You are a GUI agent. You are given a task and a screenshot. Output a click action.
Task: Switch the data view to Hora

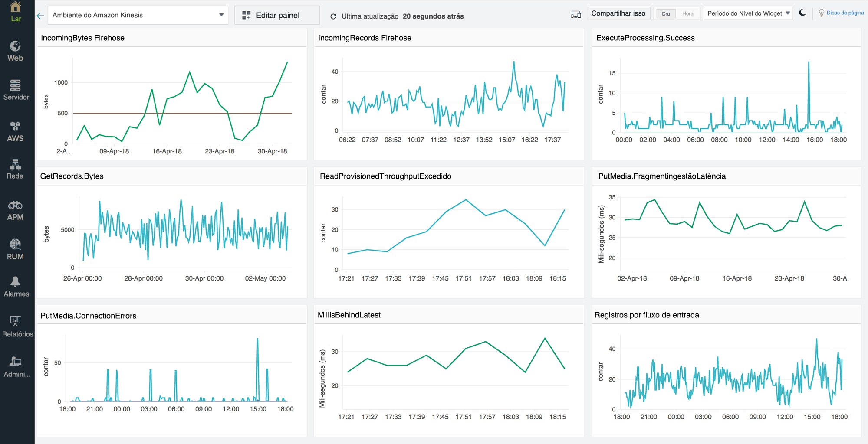pos(688,13)
